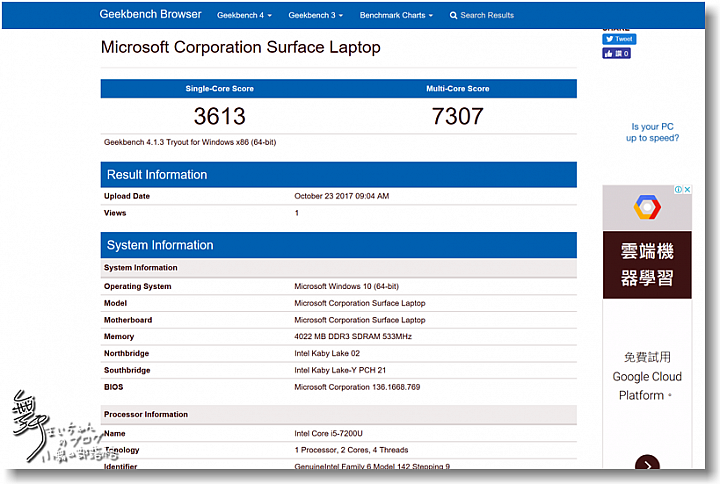Viewport: 720px width, 484px height.
Task: Click the AdChoices info icon on the ad
Action: pos(678,189)
